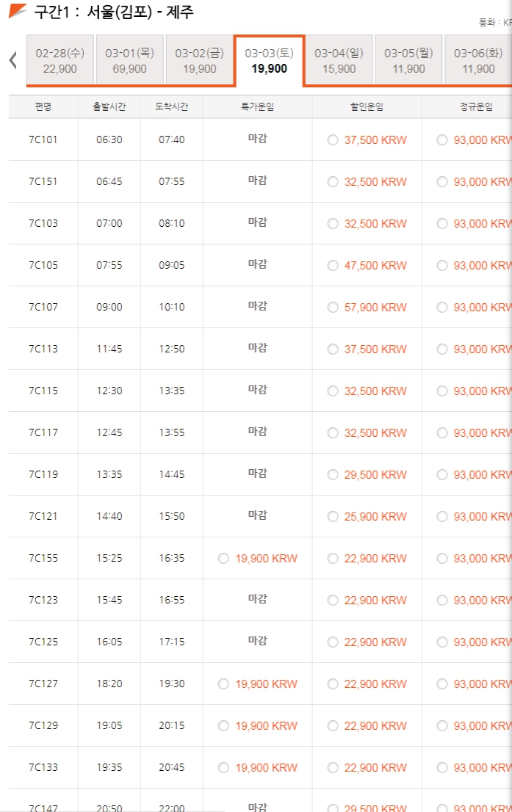Pick 29,500 KRW discount fare for 7C119

[333, 475]
